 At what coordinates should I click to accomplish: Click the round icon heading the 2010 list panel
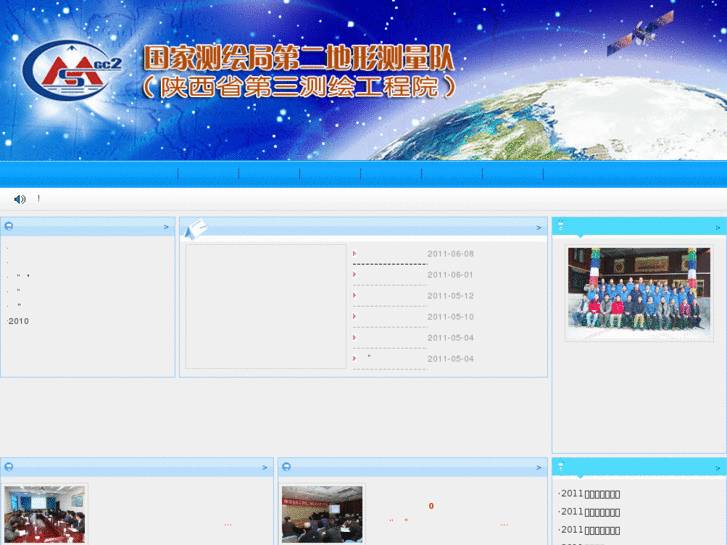pyautogui.click(x=9, y=226)
